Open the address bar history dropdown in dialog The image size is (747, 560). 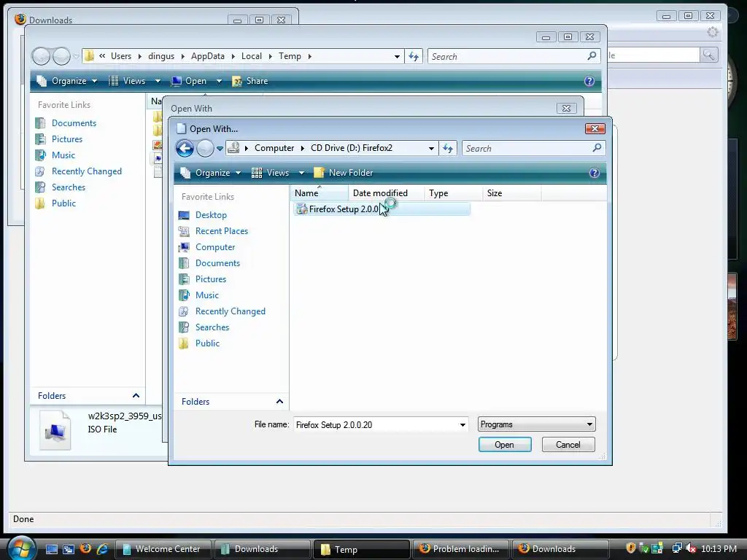431,149
